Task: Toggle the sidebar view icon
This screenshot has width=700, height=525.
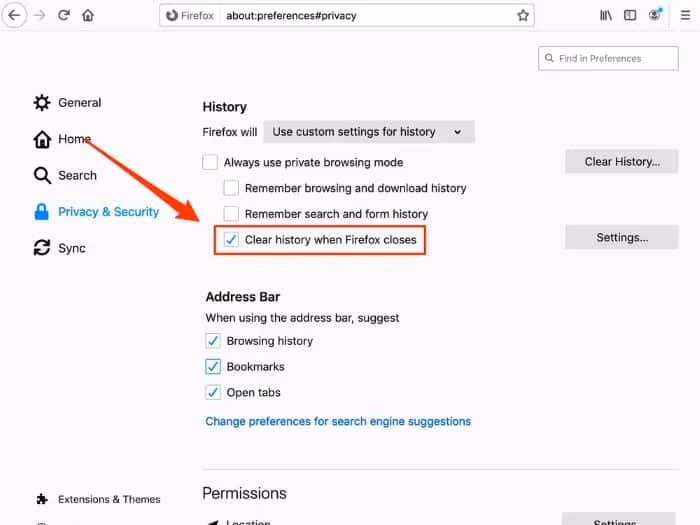Action: pos(630,16)
